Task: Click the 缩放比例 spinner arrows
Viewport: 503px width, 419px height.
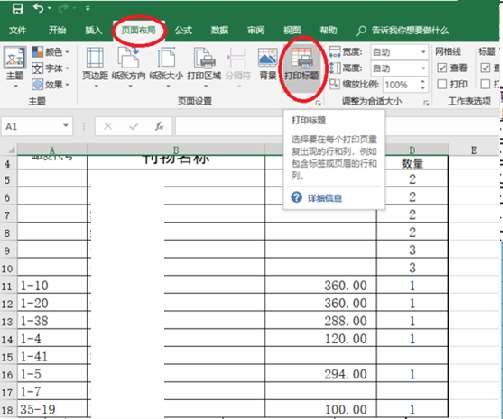Action: (423, 84)
